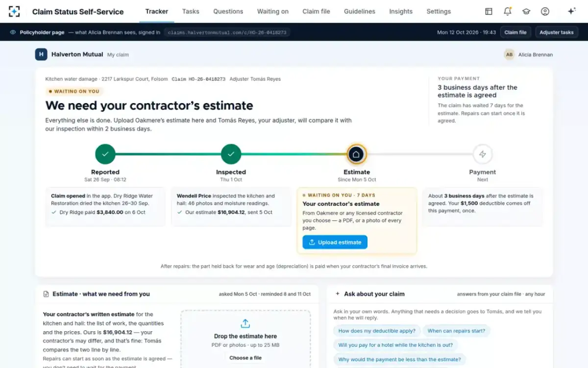Image resolution: width=588 pixels, height=368 pixels.
Task: Click the Halverton Mutual H logo
Action: click(x=41, y=54)
